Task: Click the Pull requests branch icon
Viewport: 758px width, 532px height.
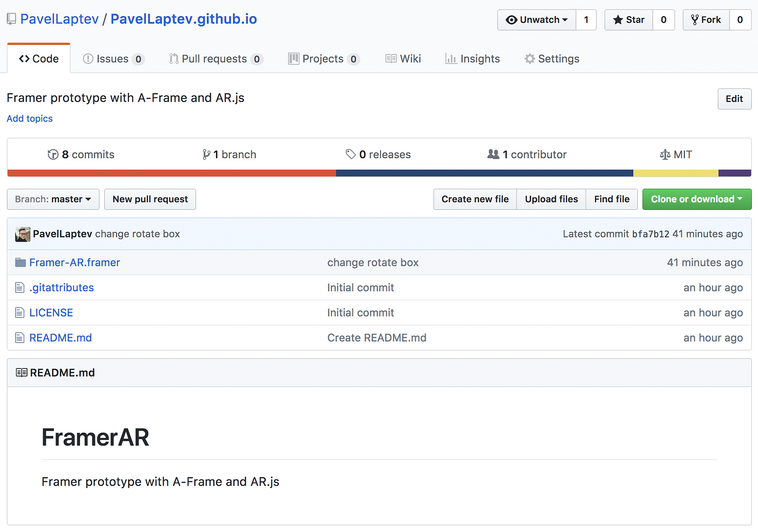Action: tap(174, 59)
